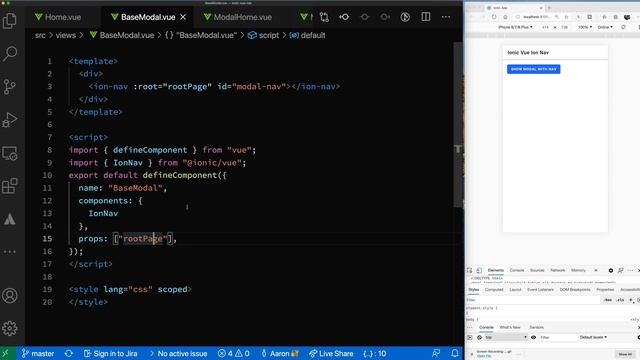Open the remote window indicator in status bar
This screenshot has width=640, height=360.
click(6, 353)
